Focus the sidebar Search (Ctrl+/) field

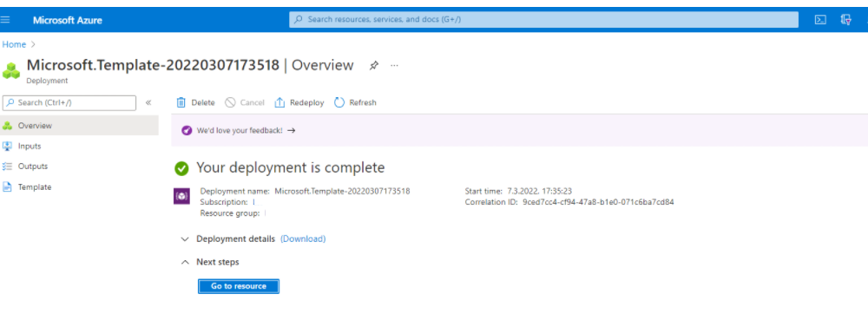click(69, 103)
